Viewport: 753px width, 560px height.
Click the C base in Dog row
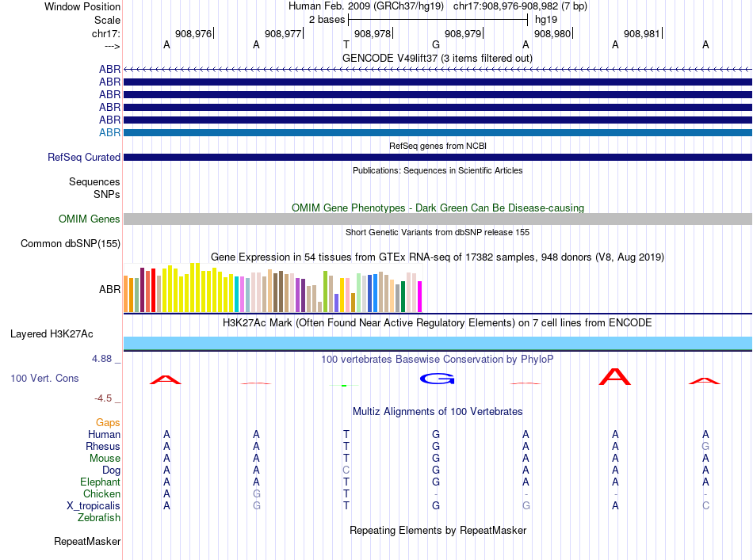tap(346, 470)
